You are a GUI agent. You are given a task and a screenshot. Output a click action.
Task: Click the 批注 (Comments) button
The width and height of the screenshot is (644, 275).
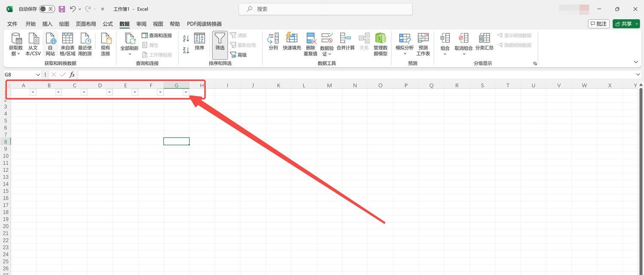pos(599,24)
